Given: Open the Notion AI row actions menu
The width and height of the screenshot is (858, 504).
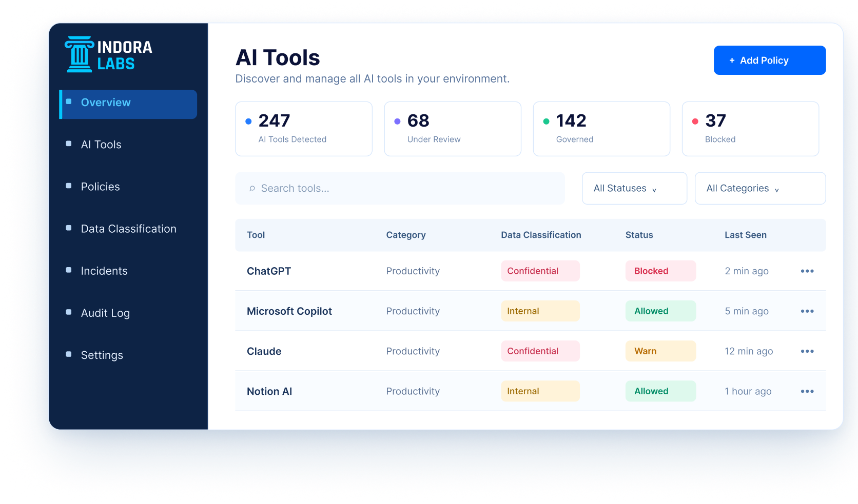Looking at the screenshot, I should tap(807, 391).
